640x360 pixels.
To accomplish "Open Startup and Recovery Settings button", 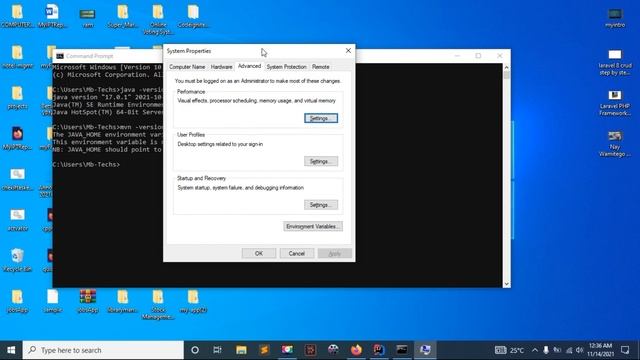I will coord(321,204).
